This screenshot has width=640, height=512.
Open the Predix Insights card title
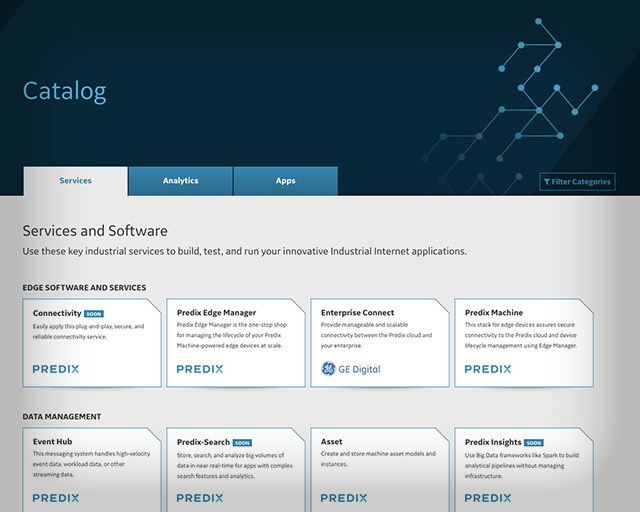[x=493, y=442]
